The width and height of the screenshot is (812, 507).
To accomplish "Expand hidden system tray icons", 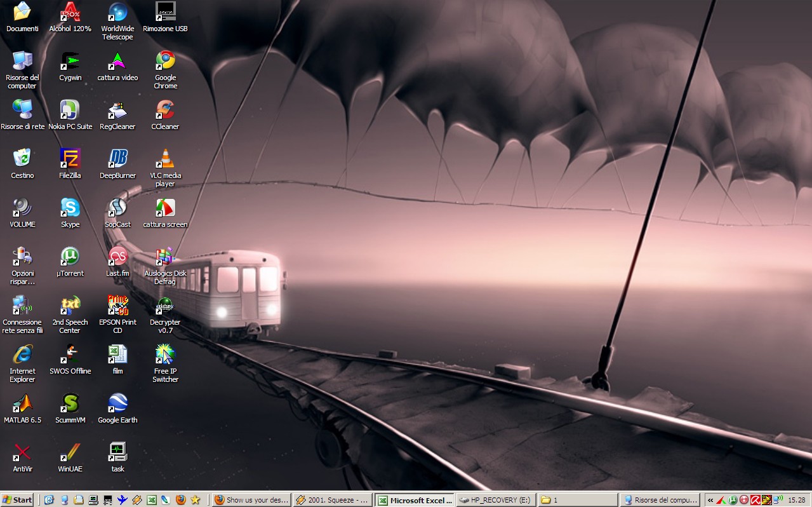I will [710, 500].
